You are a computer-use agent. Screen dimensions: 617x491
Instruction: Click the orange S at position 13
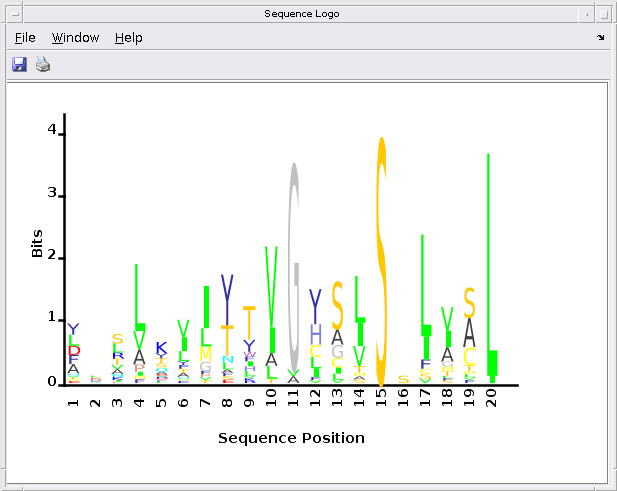pyautogui.click(x=337, y=306)
